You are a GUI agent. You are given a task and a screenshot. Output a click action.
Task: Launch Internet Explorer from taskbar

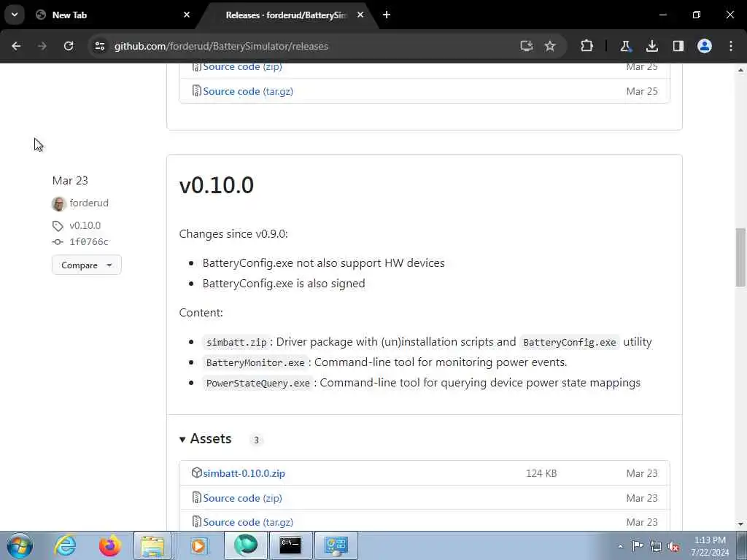[x=65, y=545]
